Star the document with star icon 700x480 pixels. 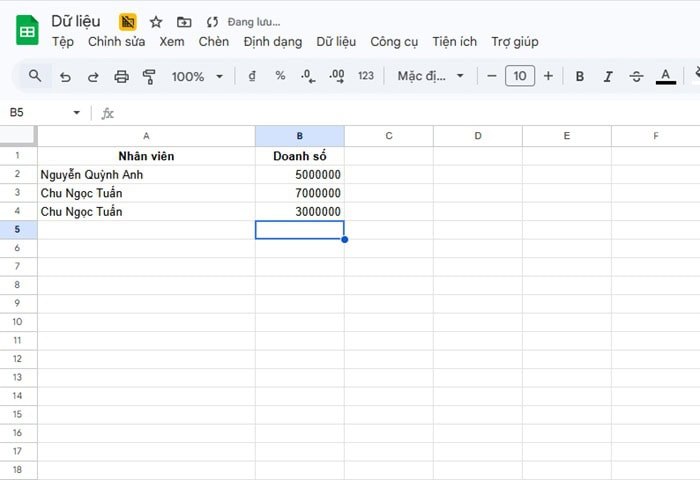[156, 22]
